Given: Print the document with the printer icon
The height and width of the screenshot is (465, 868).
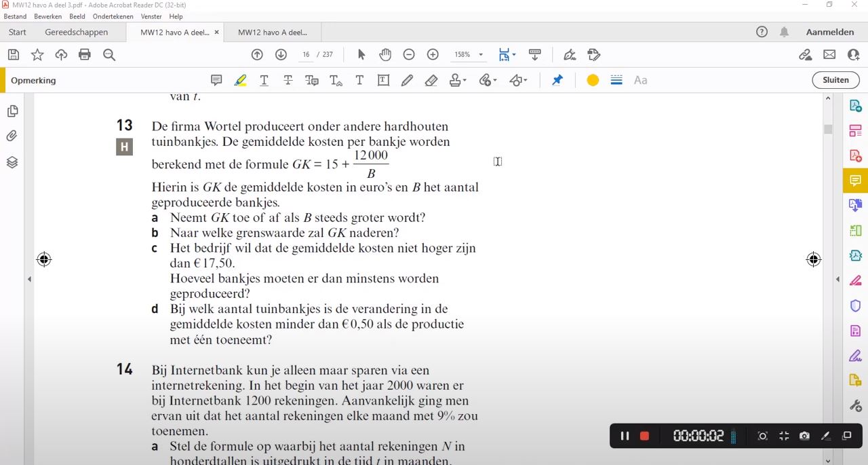Looking at the screenshot, I should (85, 55).
